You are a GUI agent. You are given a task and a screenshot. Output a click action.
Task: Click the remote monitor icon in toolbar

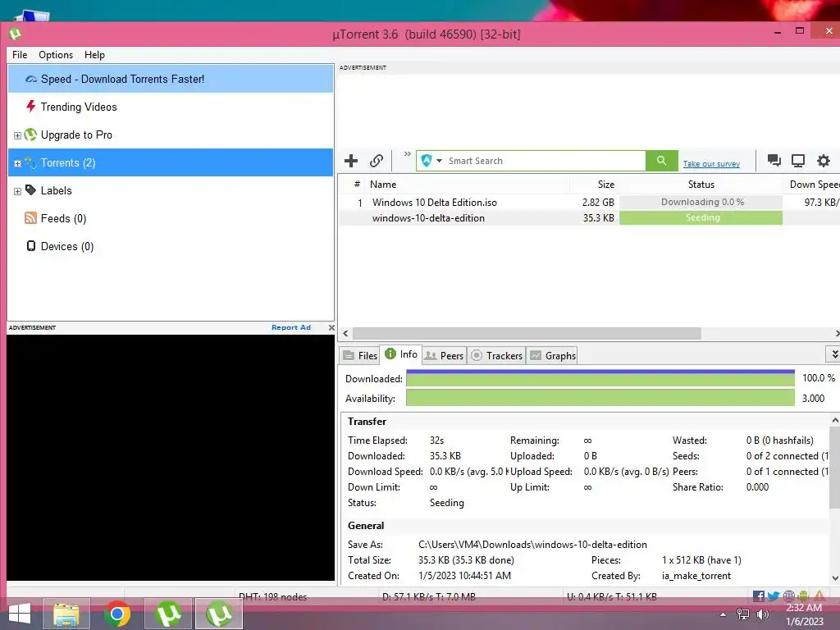tap(798, 160)
